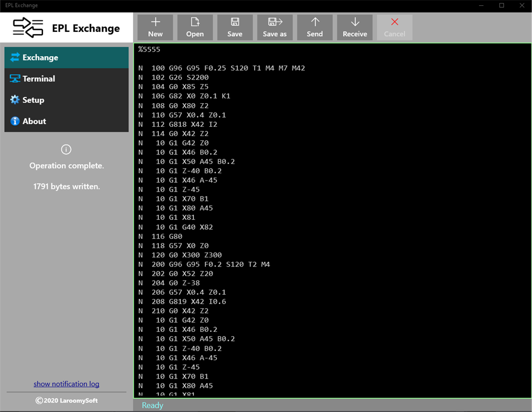Open a file using the Open icon
This screenshot has height=412, width=532.
[x=195, y=27]
